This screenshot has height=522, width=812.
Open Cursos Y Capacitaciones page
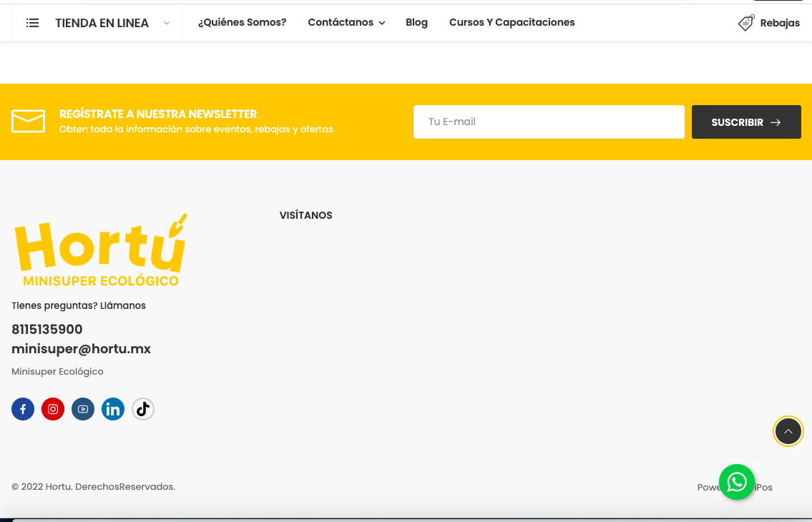512,22
